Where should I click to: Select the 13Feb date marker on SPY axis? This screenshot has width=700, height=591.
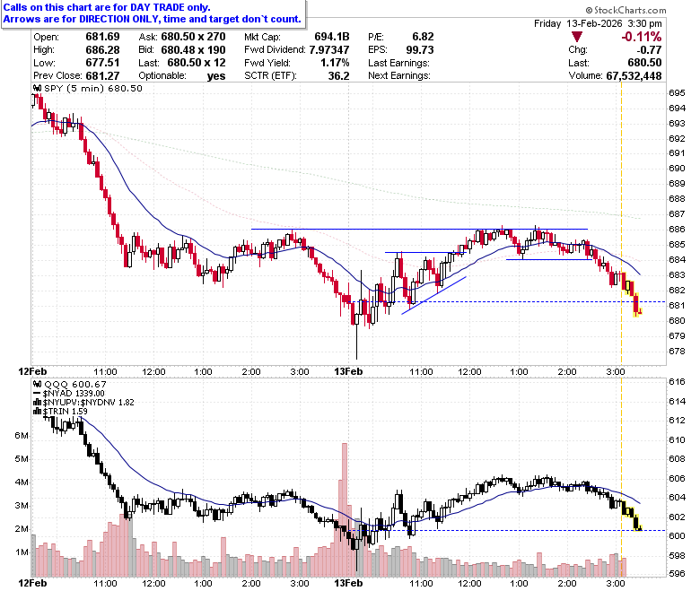[348, 371]
